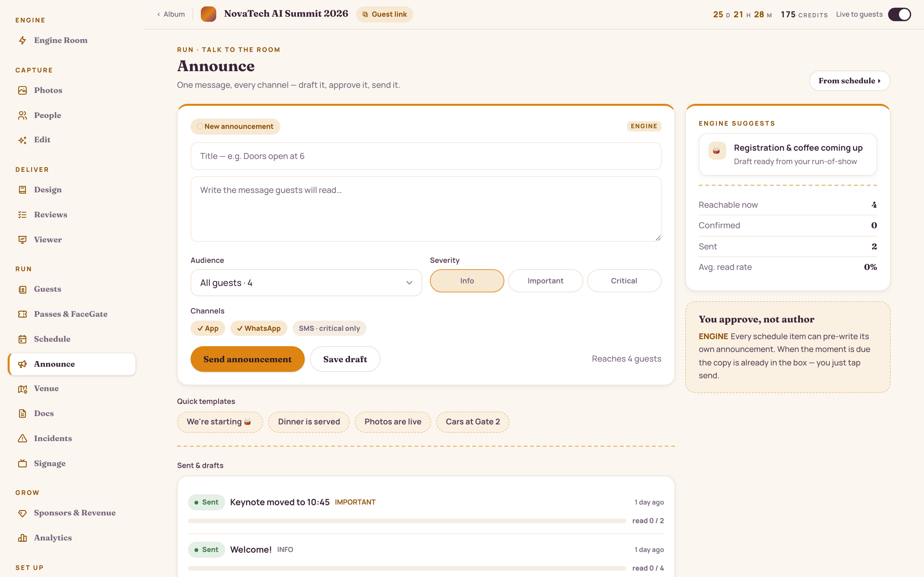This screenshot has width=924, height=577.
Task: Open Incidents warning triangle icon
Action: click(x=22, y=439)
